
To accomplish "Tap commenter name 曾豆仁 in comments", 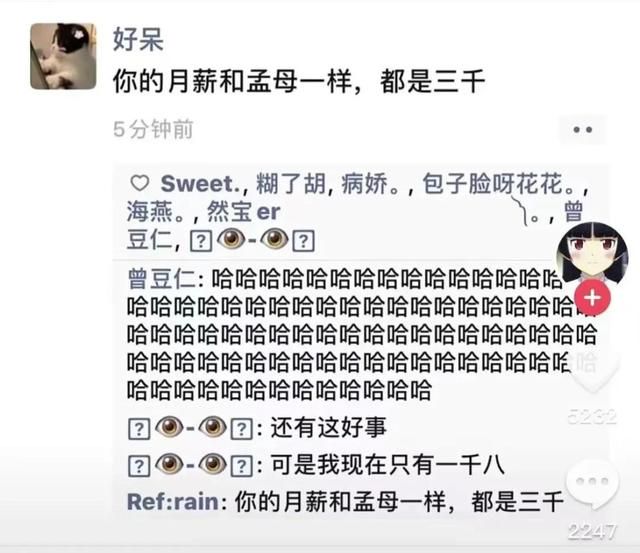I will [x=162, y=279].
